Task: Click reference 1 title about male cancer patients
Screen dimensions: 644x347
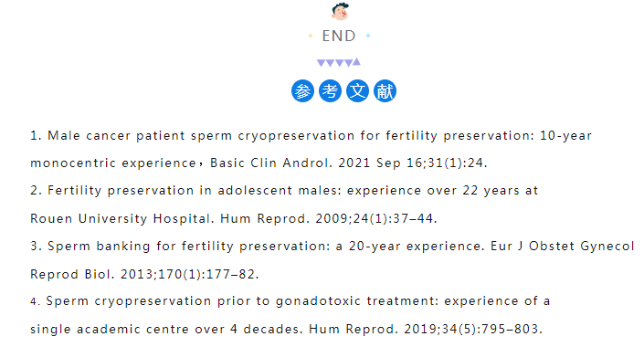Action: pyautogui.click(x=320, y=136)
